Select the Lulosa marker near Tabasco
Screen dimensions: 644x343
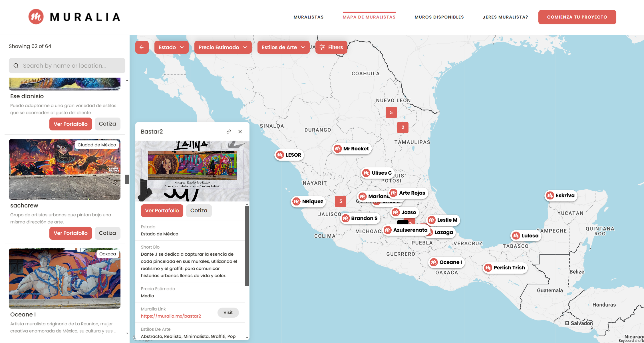(525, 235)
